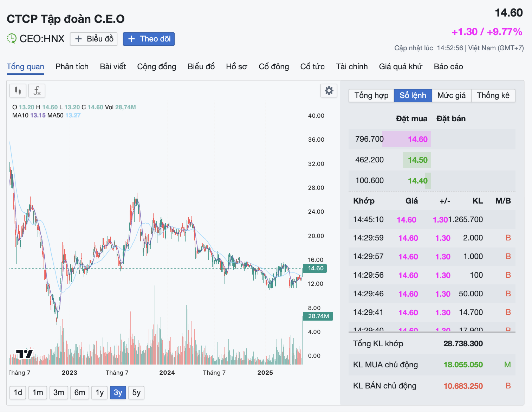Click active buy volume 18.055.050

click(463, 365)
